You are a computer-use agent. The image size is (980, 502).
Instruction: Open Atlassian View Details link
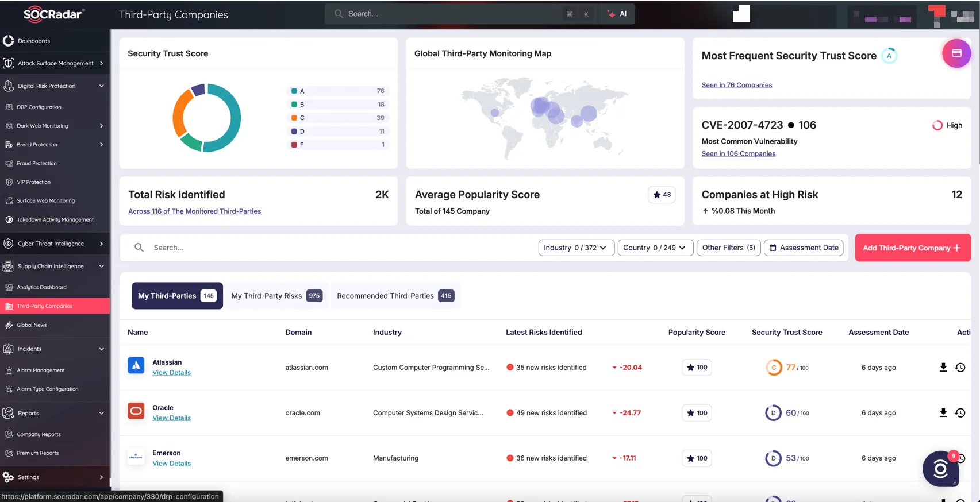[x=171, y=373]
